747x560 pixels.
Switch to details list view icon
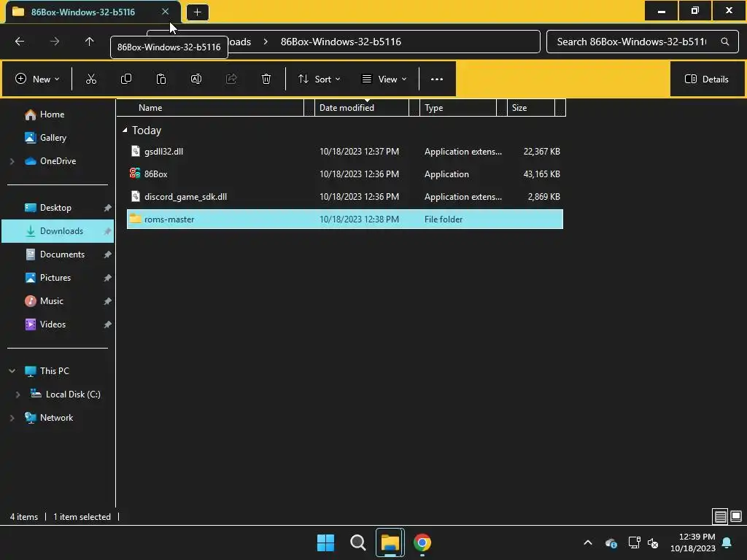(x=720, y=516)
